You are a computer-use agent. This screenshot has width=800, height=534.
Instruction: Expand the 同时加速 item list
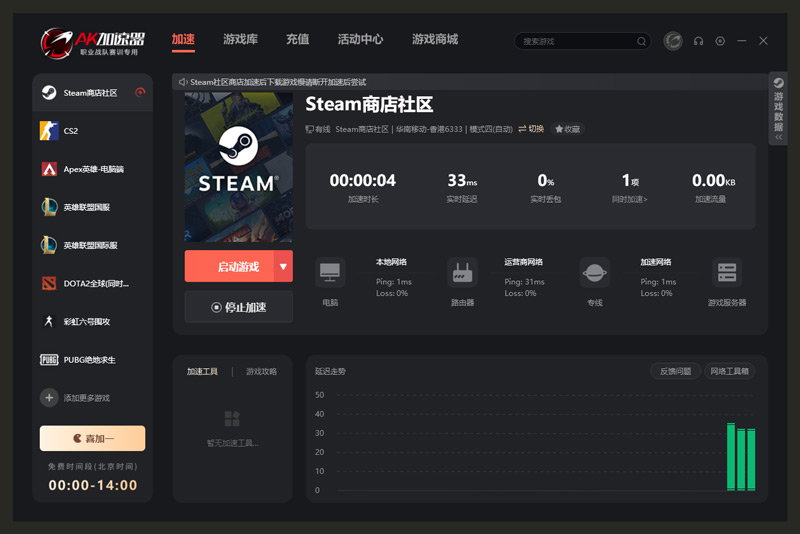click(630, 199)
